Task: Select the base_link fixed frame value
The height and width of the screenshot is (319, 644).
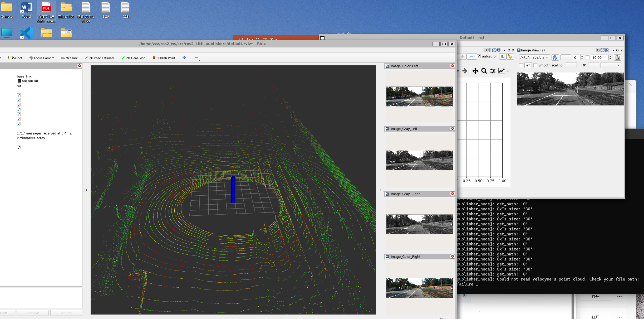Action: 24,76
